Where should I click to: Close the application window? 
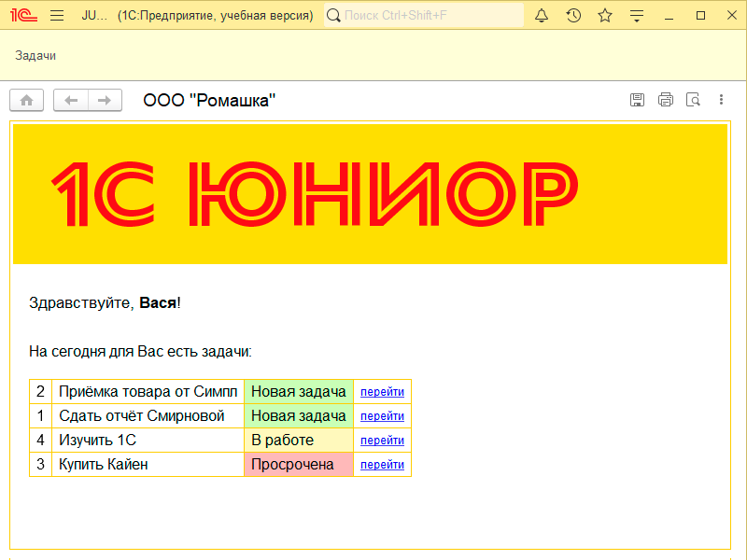(x=732, y=15)
